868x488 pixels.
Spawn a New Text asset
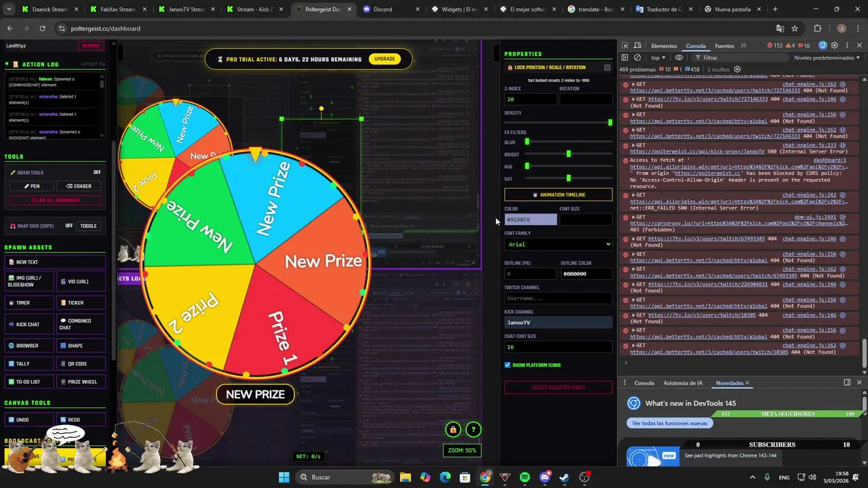tap(55, 262)
